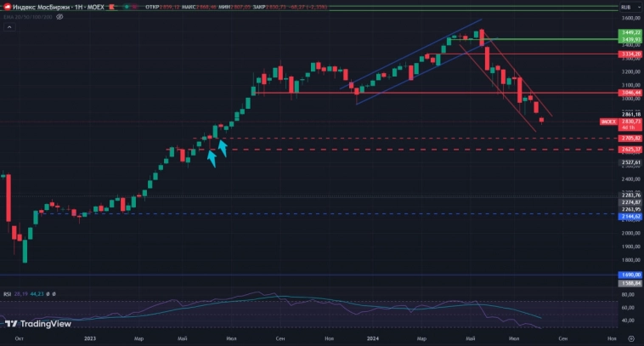Click the Moscow Exchange index symbol logo
Image resolution: width=644 pixels, height=346 pixels.
[7, 7]
